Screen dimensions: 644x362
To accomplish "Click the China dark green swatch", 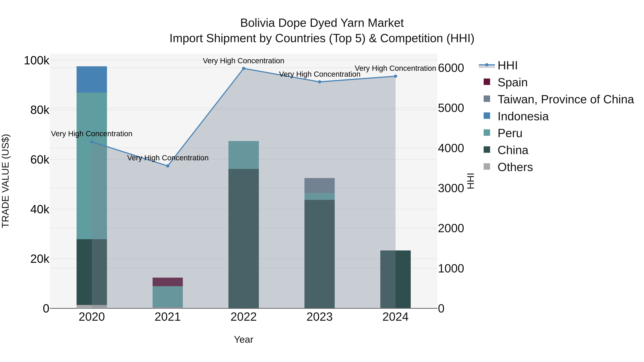I will click(487, 150).
